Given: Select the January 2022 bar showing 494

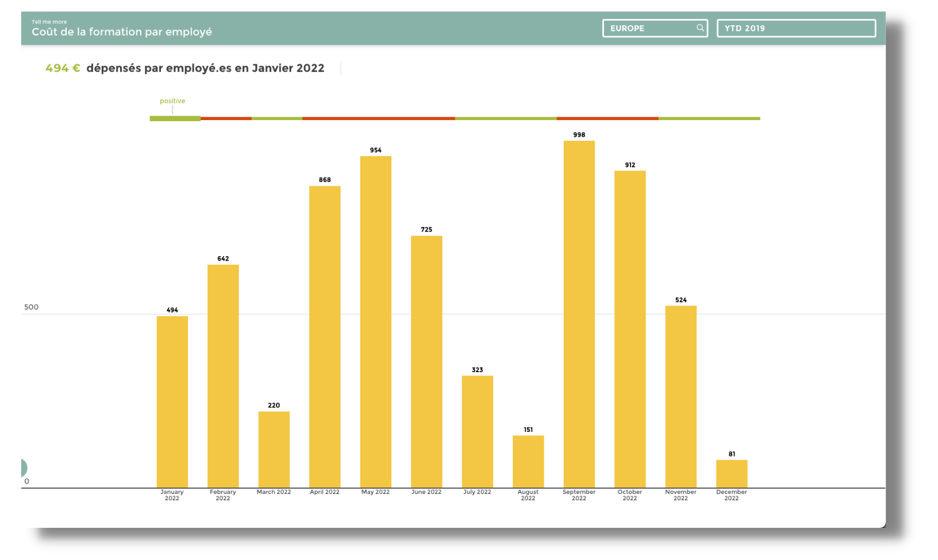Looking at the screenshot, I should [x=172, y=401].
